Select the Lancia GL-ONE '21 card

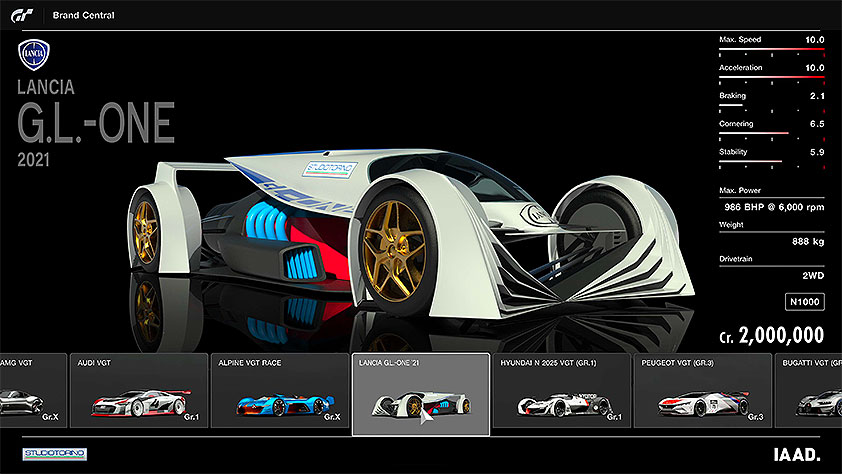[x=421, y=394]
